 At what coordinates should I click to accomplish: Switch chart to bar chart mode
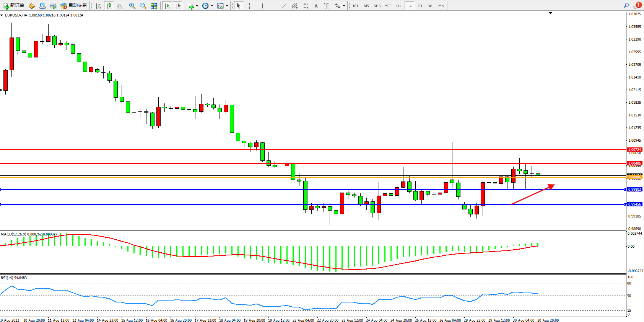(98, 6)
